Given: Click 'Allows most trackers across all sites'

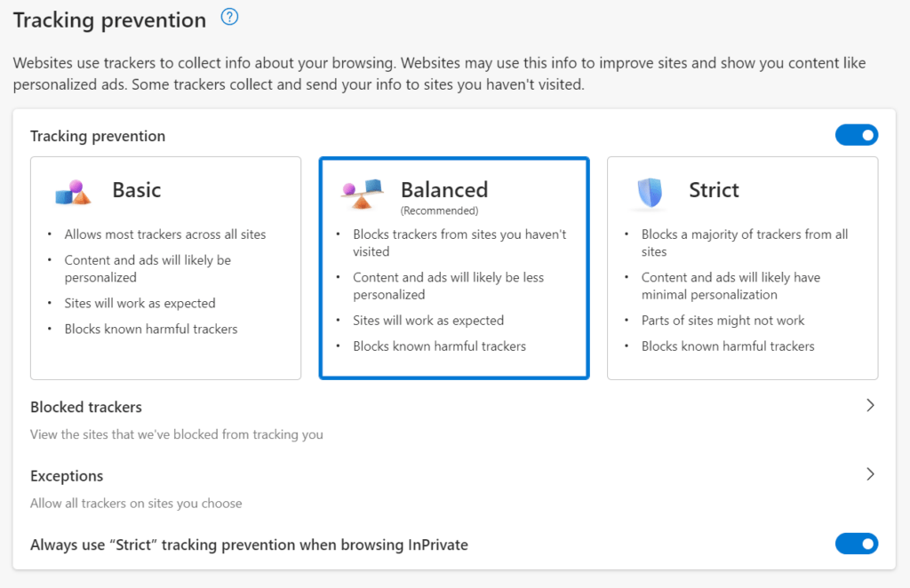Looking at the screenshot, I should click(164, 234).
